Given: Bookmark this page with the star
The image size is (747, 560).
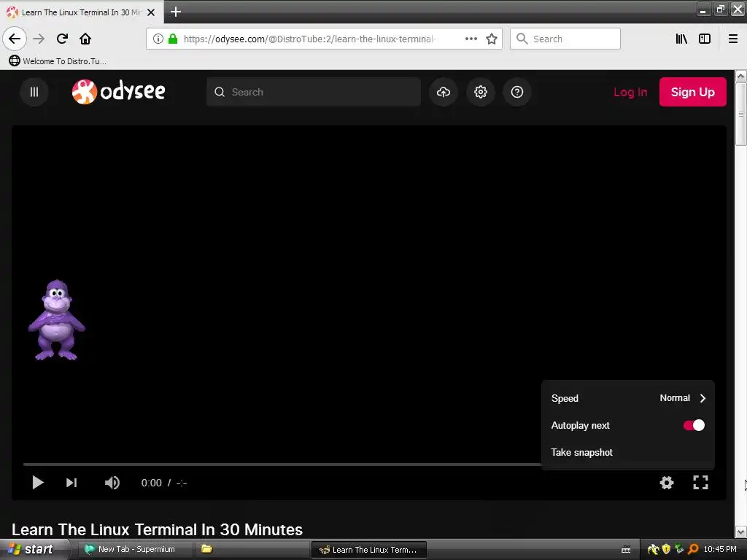Looking at the screenshot, I should tap(492, 39).
